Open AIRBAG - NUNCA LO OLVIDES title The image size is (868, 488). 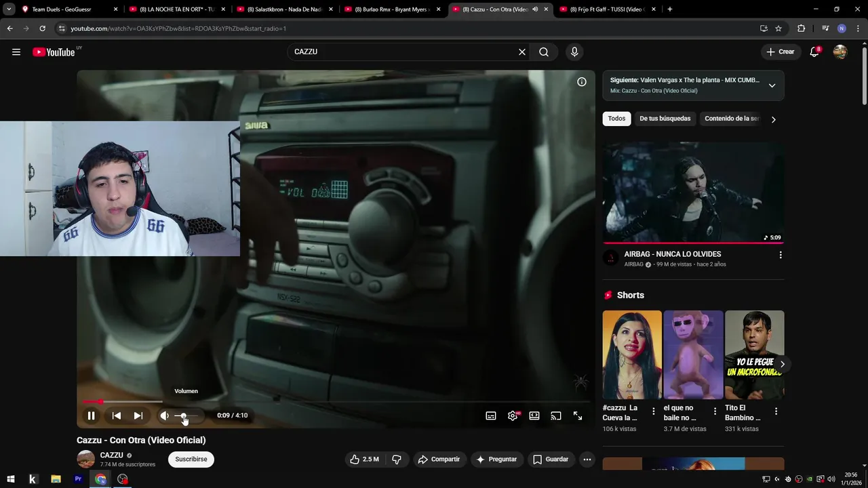pyautogui.click(x=673, y=254)
